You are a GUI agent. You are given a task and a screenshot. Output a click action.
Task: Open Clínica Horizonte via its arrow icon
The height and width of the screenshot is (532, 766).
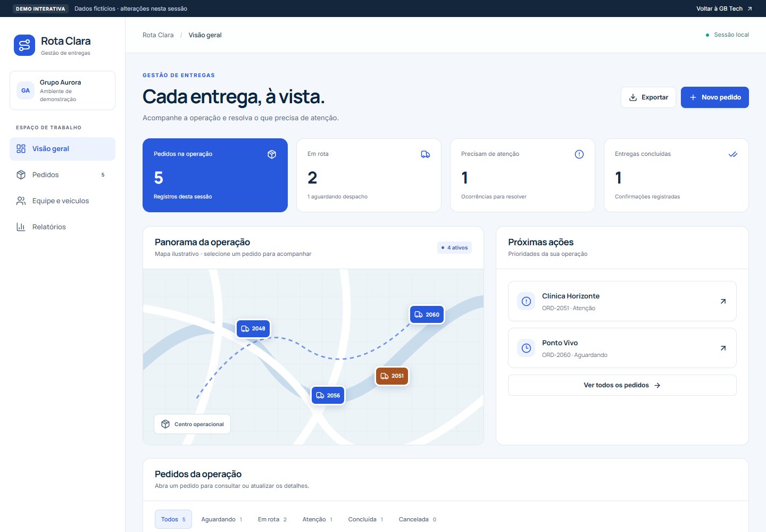click(723, 301)
